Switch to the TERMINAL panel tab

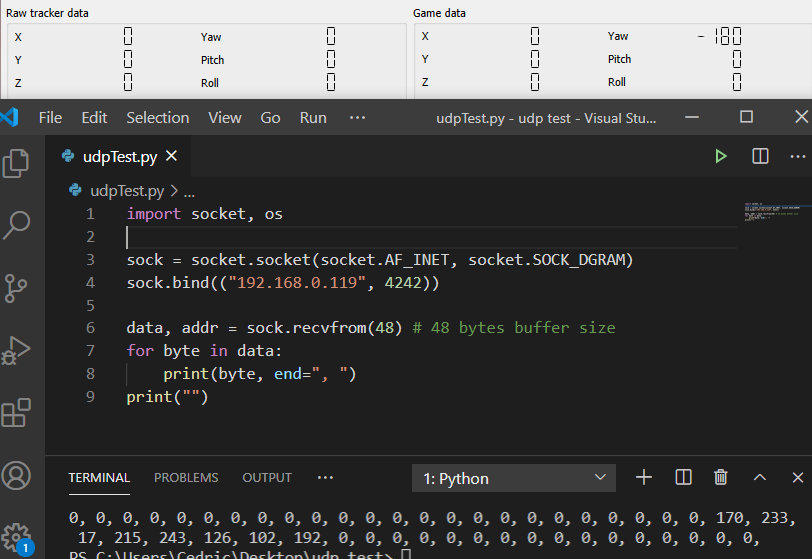pyautogui.click(x=99, y=477)
